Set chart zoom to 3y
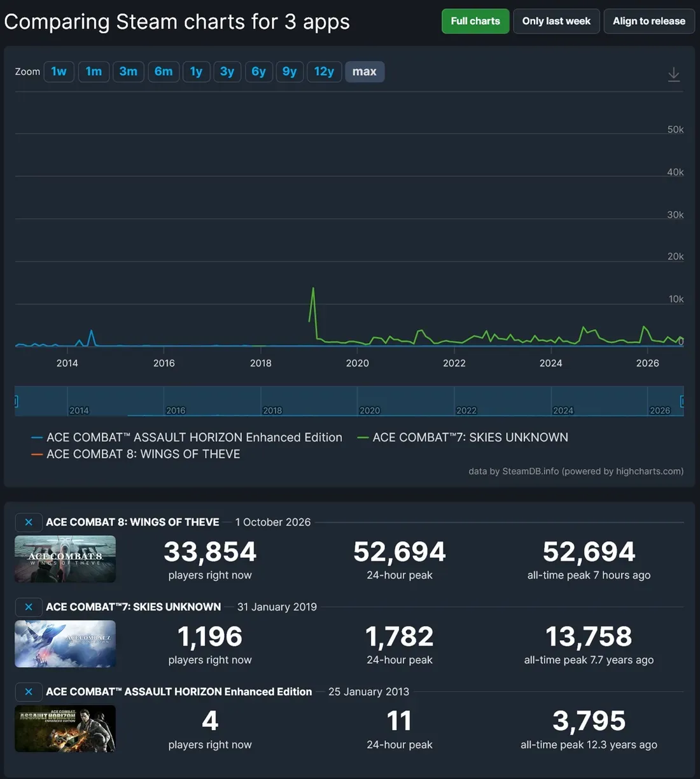The image size is (700, 779). pyautogui.click(x=227, y=71)
